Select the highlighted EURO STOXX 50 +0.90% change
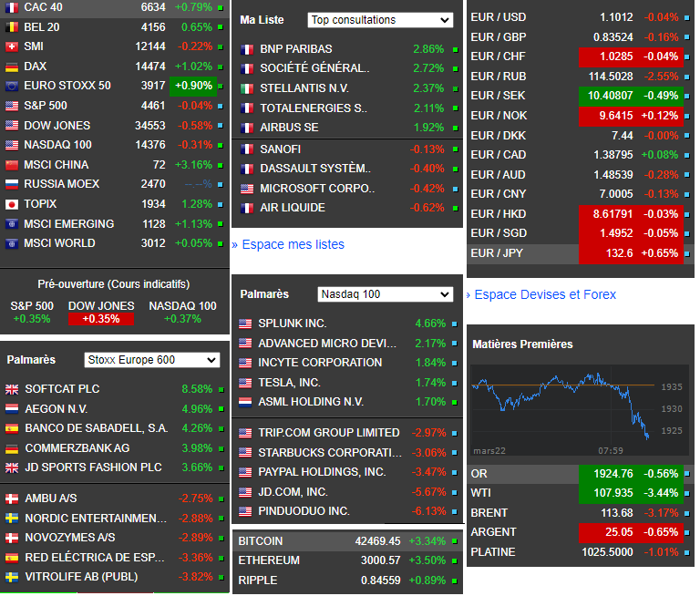The image size is (700, 596). tap(193, 87)
